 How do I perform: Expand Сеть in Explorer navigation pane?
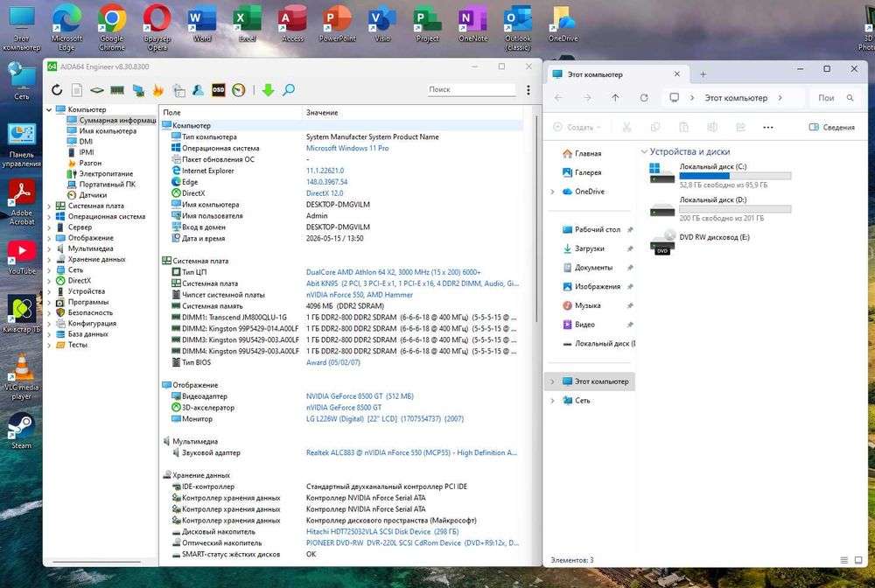pos(552,401)
